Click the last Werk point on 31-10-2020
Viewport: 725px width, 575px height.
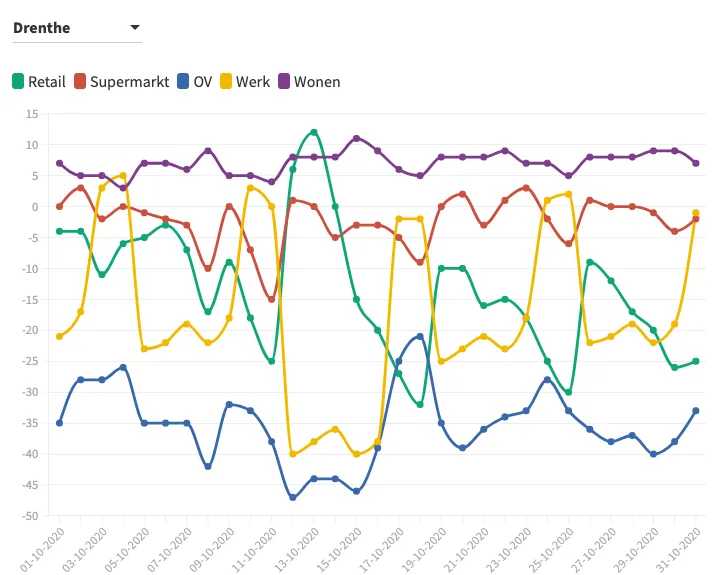point(695,213)
